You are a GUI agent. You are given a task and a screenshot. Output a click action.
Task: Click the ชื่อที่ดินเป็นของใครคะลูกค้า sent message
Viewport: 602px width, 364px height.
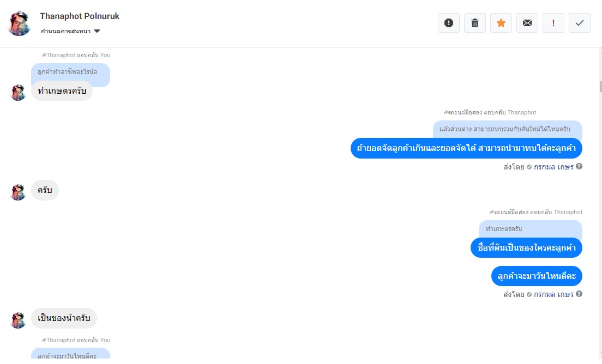coord(526,248)
